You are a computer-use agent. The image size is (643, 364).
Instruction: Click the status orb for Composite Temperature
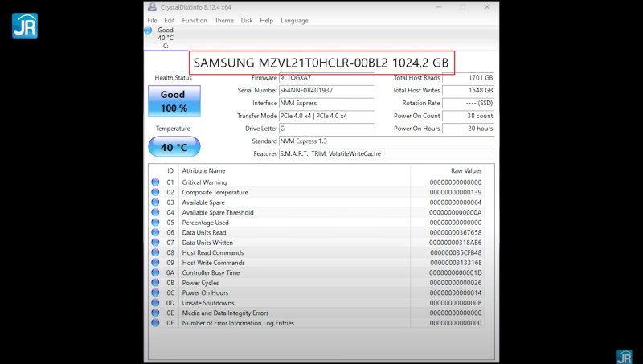click(x=155, y=192)
